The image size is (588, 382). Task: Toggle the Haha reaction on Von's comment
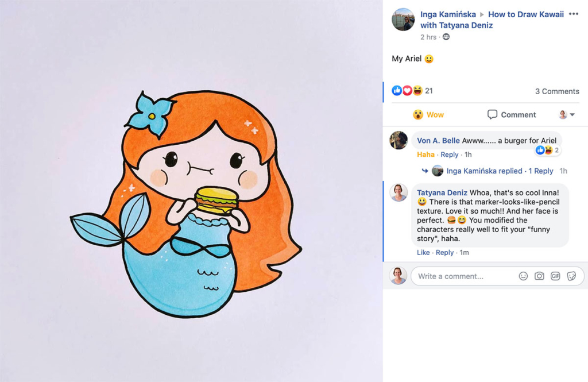click(x=425, y=155)
